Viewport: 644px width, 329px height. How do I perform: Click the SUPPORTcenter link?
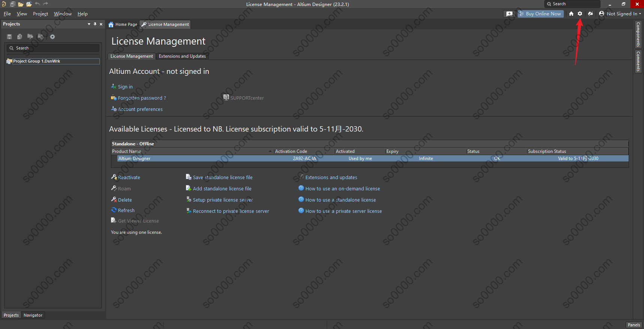247,98
